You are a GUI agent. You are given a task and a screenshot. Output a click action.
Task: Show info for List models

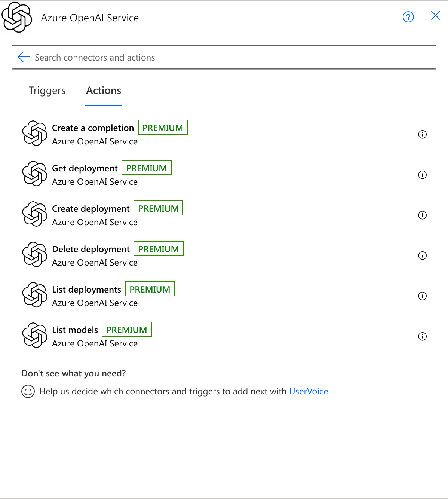[422, 336]
